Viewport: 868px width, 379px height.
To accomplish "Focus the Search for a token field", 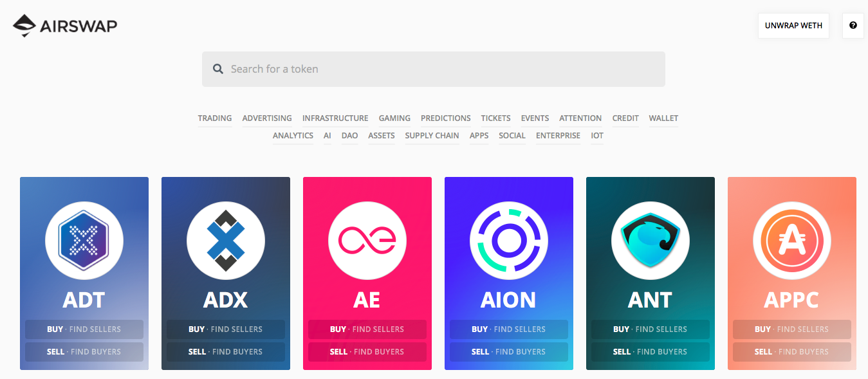I will point(434,69).
